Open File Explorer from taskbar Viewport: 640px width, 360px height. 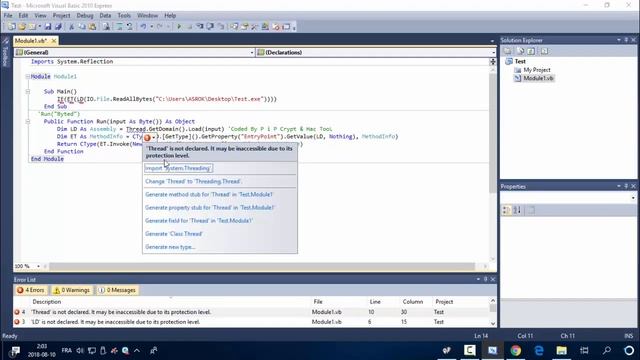pyautogui.click(x=562, y=350)
